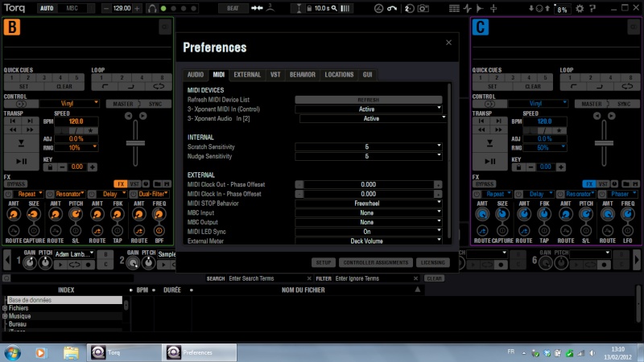The height and width of the screenshot is (362, 644).
Task: Select Base de données in index tree
Action: click(64, 300)
